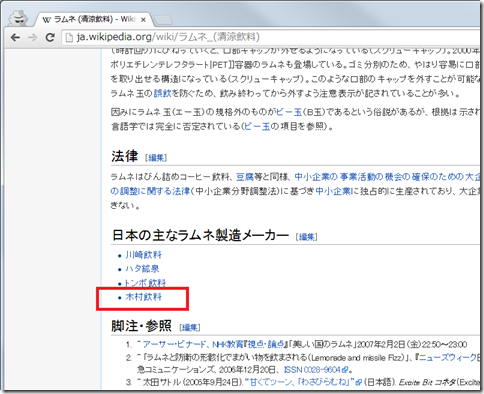Reload the page with the refresh icon

[x=50, y=37]
